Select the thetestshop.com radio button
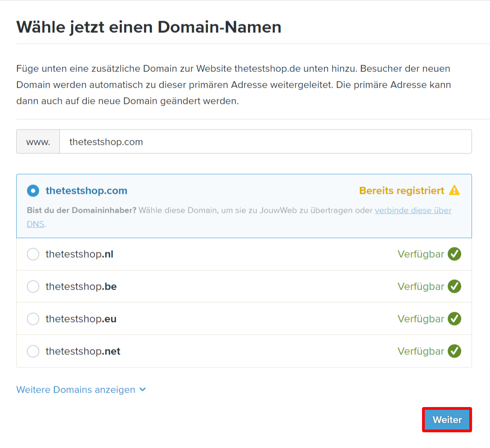490x448 pixels. coord(33,191)
